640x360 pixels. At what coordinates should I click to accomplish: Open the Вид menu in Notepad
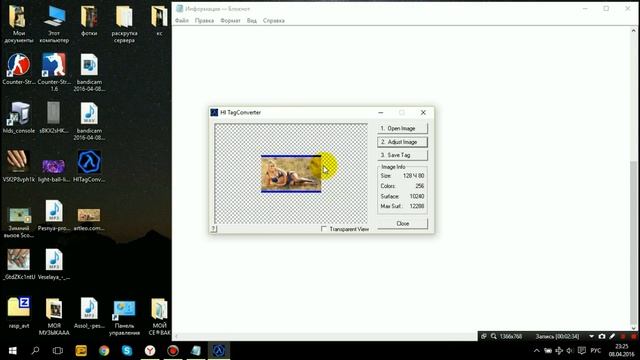(x=252, y=20)
